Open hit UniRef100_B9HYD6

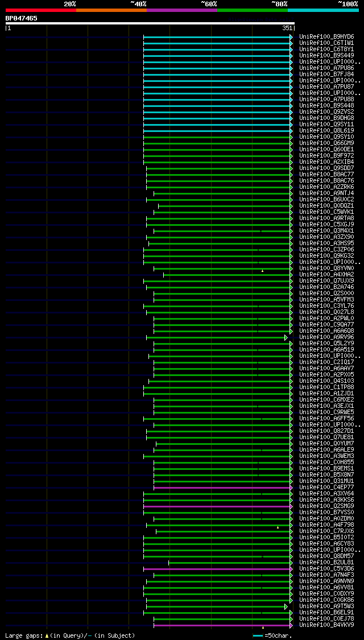(x=326, y=37)
